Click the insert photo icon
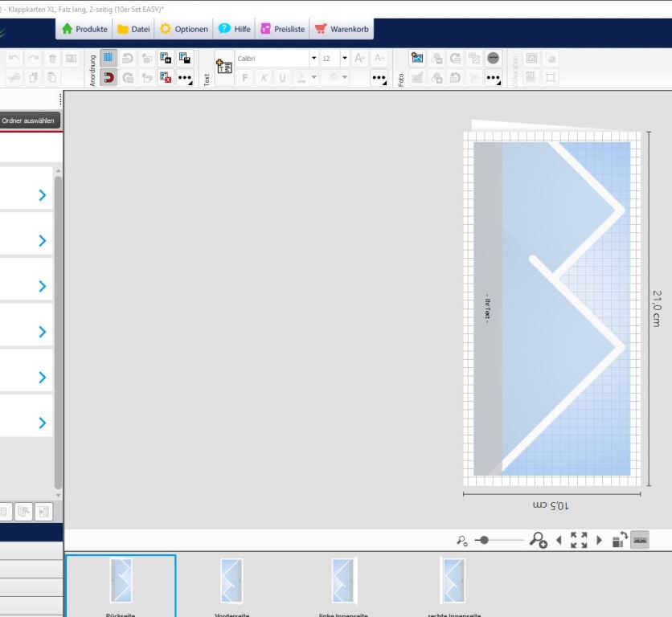 coord(417,59)
